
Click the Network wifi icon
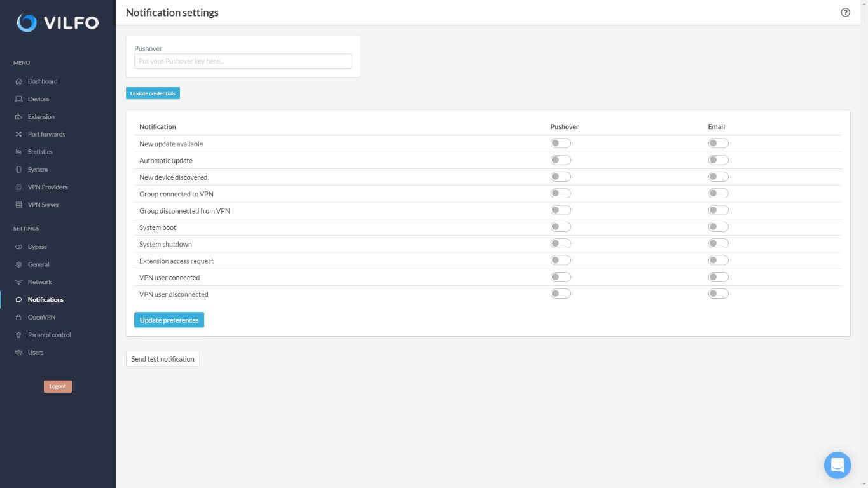point(18,282)
